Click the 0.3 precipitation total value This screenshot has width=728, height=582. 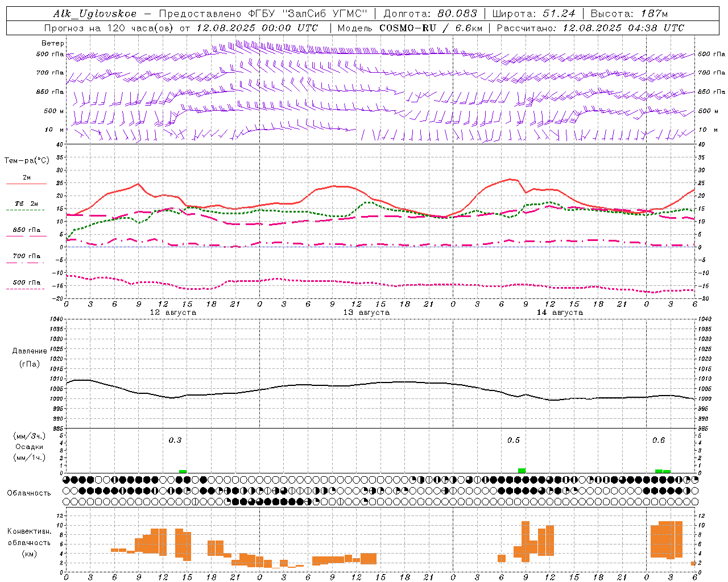pos(175,440)
